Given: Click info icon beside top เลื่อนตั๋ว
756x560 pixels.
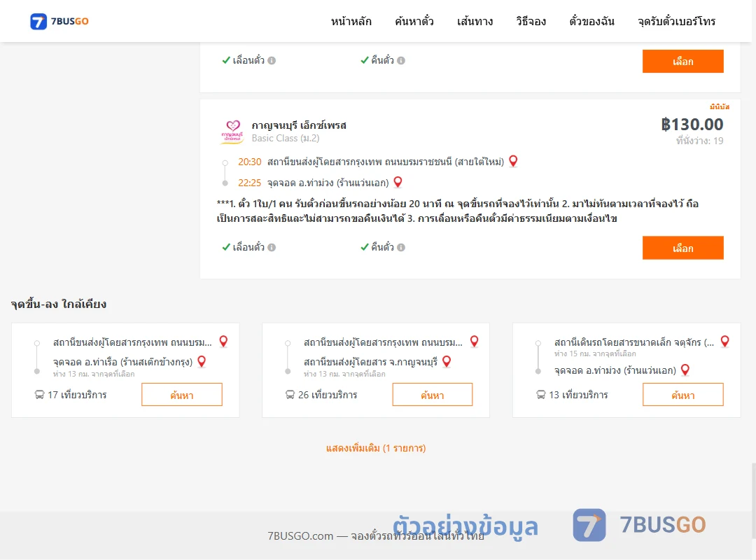Looking at the screenshot, I should coord(272,61).
